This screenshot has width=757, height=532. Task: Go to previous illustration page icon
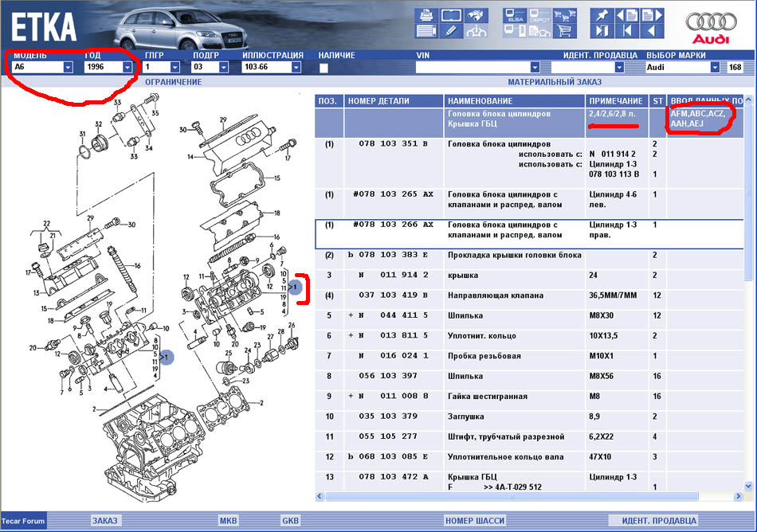[x=626, y=15]
